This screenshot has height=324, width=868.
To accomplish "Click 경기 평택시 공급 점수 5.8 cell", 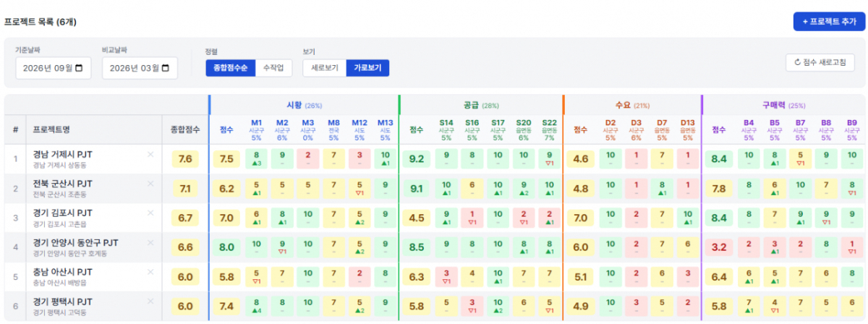I will (417, 306).
